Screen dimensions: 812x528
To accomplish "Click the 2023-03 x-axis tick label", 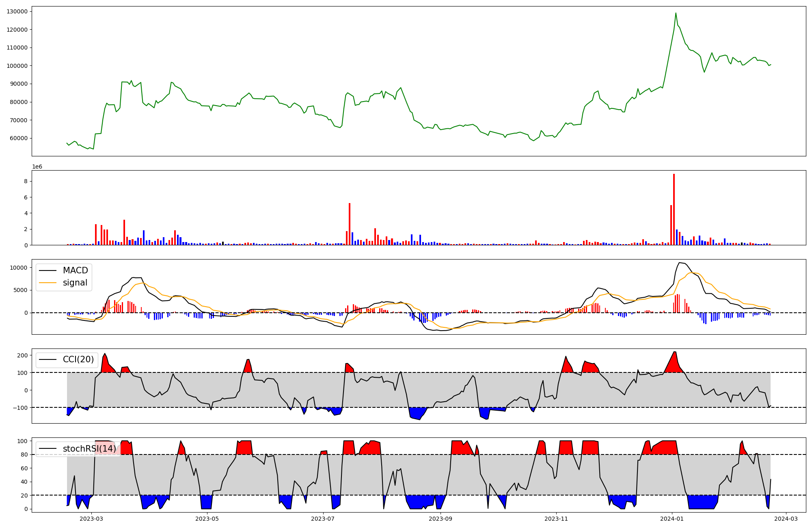I will [91, 519].
